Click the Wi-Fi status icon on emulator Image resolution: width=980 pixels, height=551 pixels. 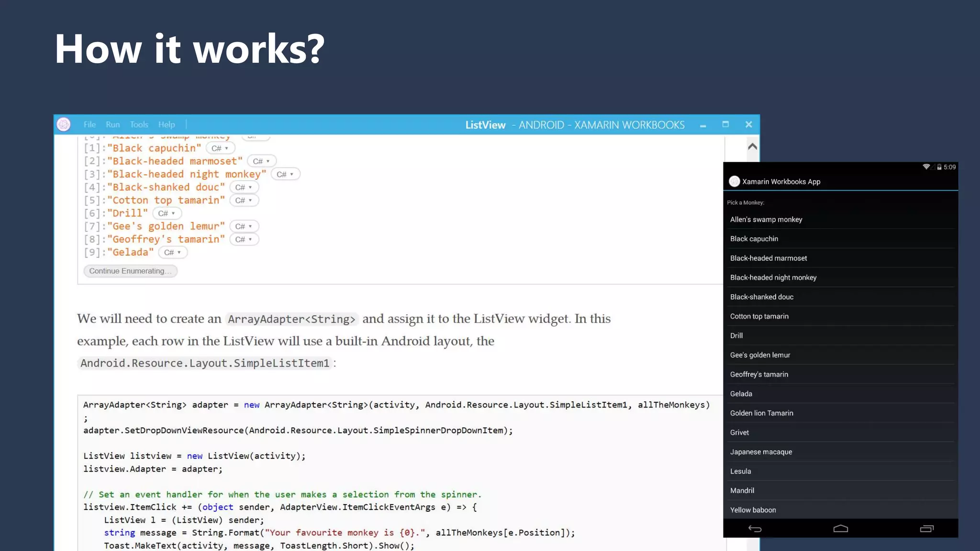926,167
